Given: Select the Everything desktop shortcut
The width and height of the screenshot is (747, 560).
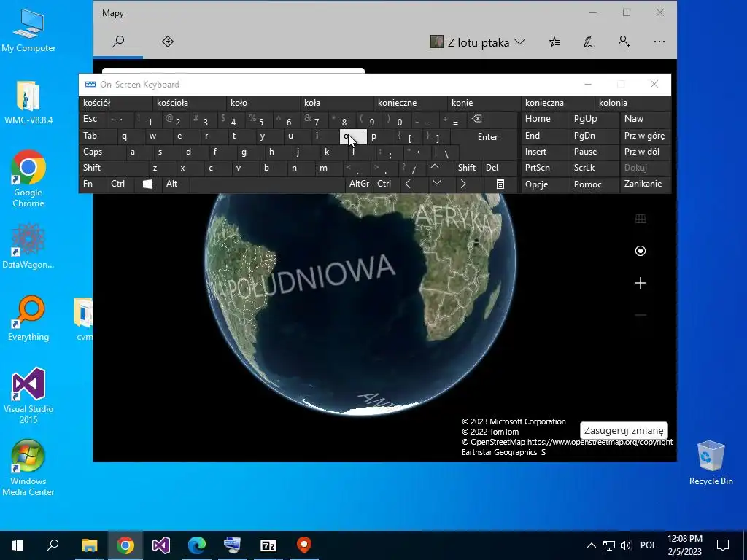Looking at the screenshot, I should 28,318.
